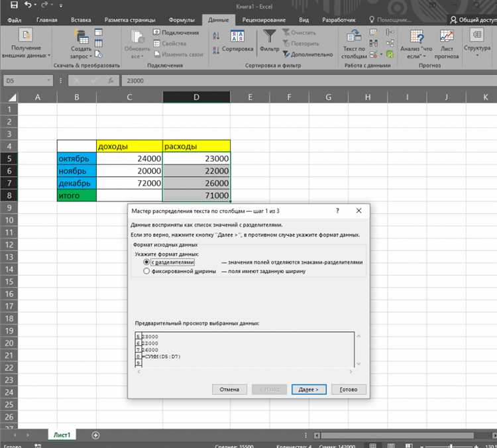Click the horizontal scrollbar of the worksheet
Image resolution: width=497 pixels, height=448 pixels.
(x=398, y=435)
